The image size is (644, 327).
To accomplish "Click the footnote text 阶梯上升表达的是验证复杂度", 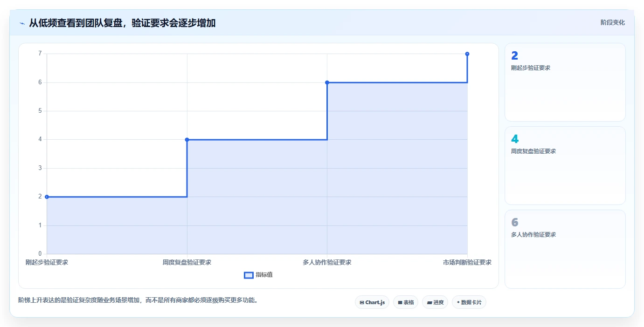I will pyautogui.click(x=138, y=300).
